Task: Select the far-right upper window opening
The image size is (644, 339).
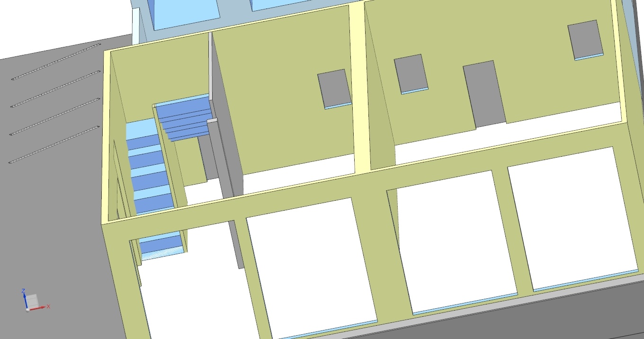Action: (x=586, y=39)
